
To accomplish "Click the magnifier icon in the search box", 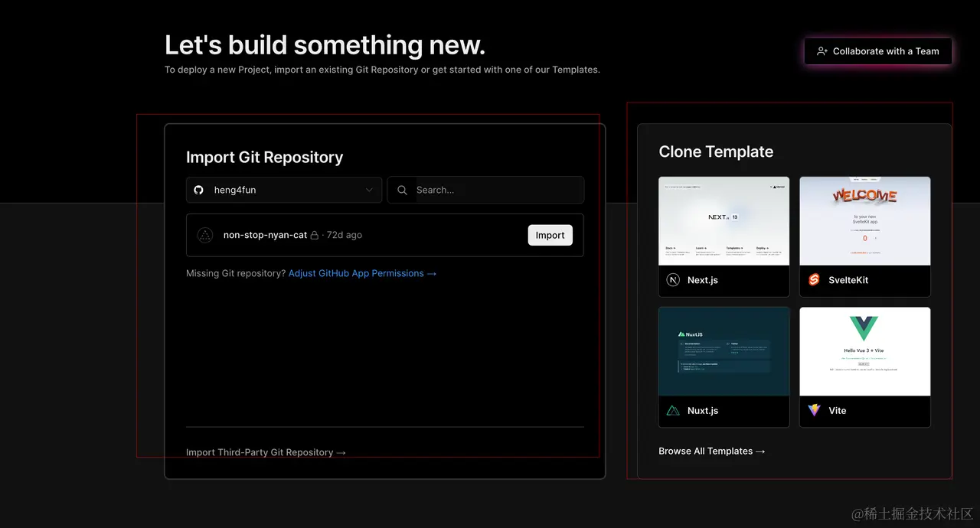I will [x=402, y=190].
